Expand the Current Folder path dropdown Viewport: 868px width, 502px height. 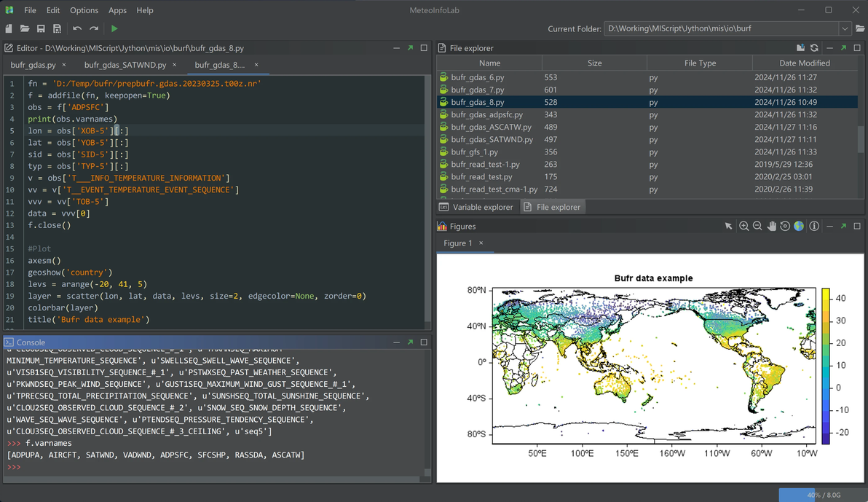click(845, 28)
